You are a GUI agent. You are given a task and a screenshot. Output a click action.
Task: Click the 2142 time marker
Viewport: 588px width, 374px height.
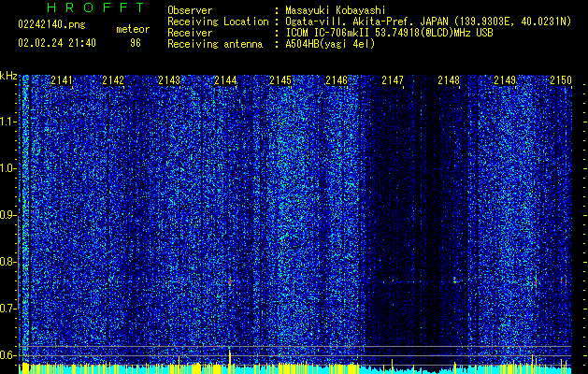click(x=113, y=80)
